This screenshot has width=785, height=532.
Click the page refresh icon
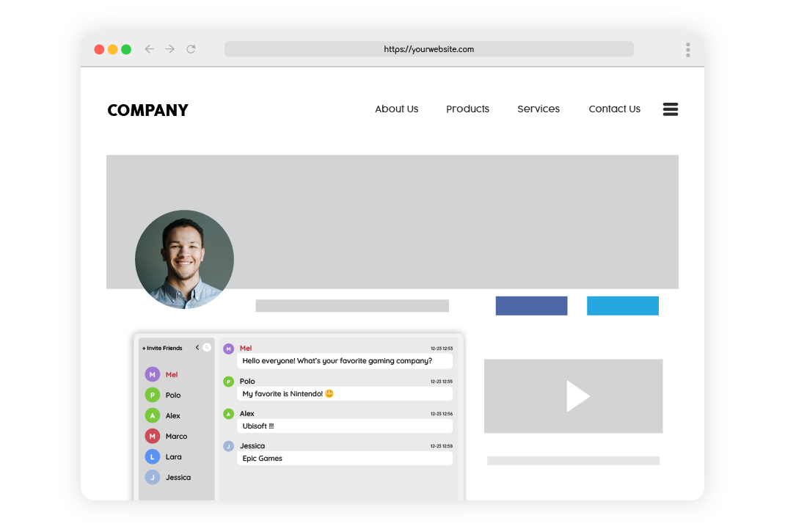coord(191,49)
